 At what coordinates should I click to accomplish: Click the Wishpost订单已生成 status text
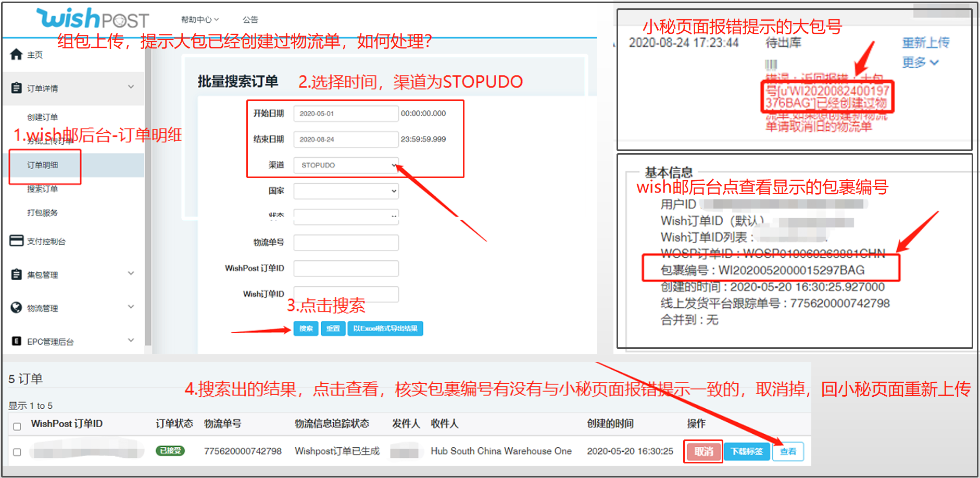click(337, 451)
